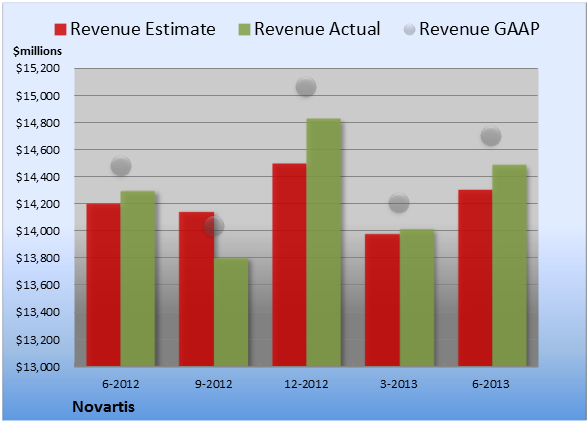Screen dimensions: 588x422
Task: Click the red Revenue Estimate legend swatch
Action: point(60,30)
